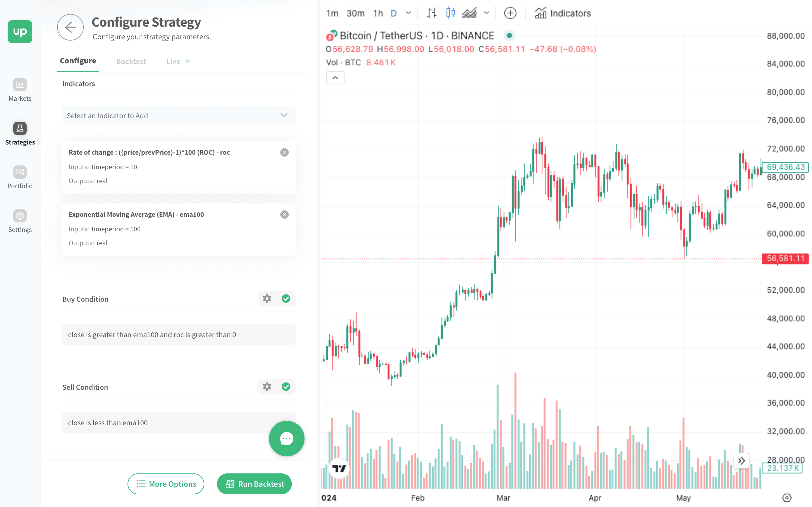Remove the ROC indicator card
Screen dimensions: 812x507
click(284, 152)
